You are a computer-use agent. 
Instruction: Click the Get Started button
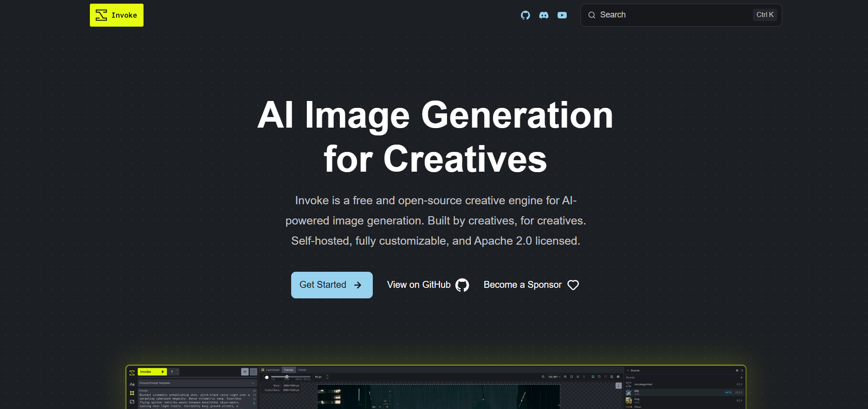tap(332, 285)
